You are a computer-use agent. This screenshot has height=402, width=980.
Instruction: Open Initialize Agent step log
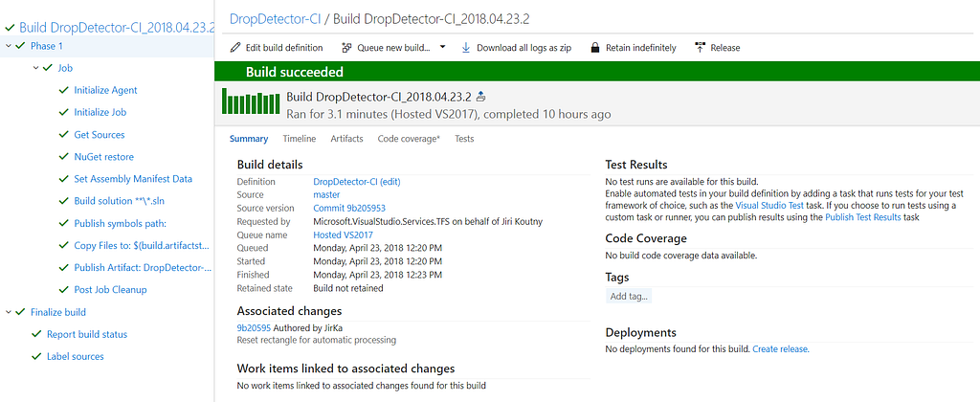[105, 90]
